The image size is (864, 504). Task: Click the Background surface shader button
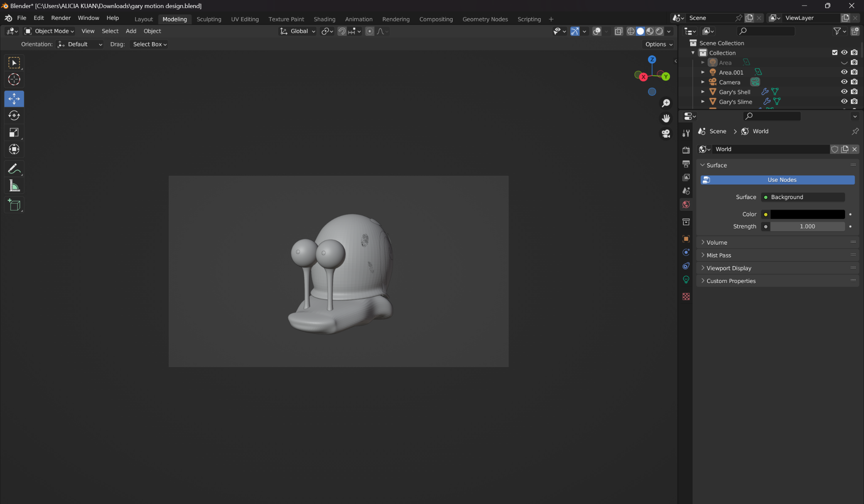(802, 197)
